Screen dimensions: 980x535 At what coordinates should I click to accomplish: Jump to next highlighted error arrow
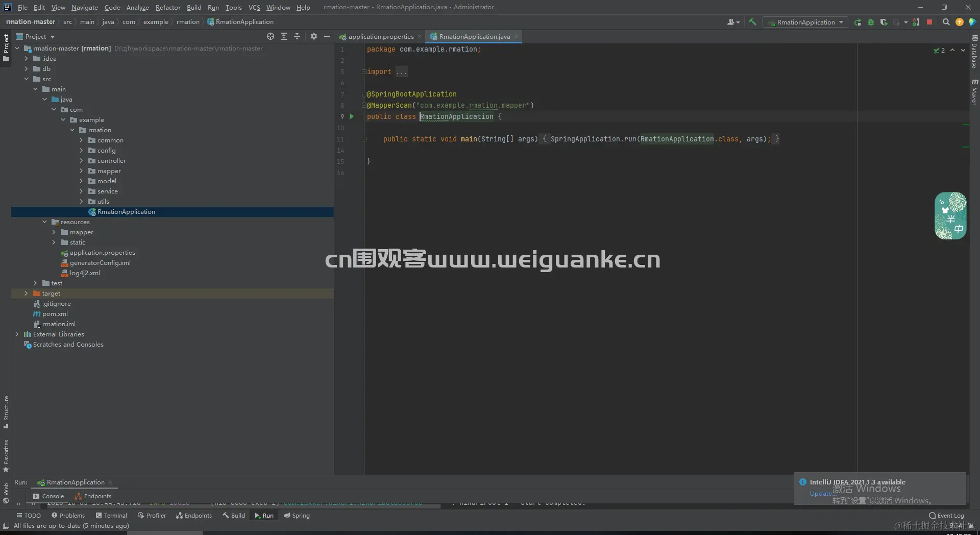[963, 50]
